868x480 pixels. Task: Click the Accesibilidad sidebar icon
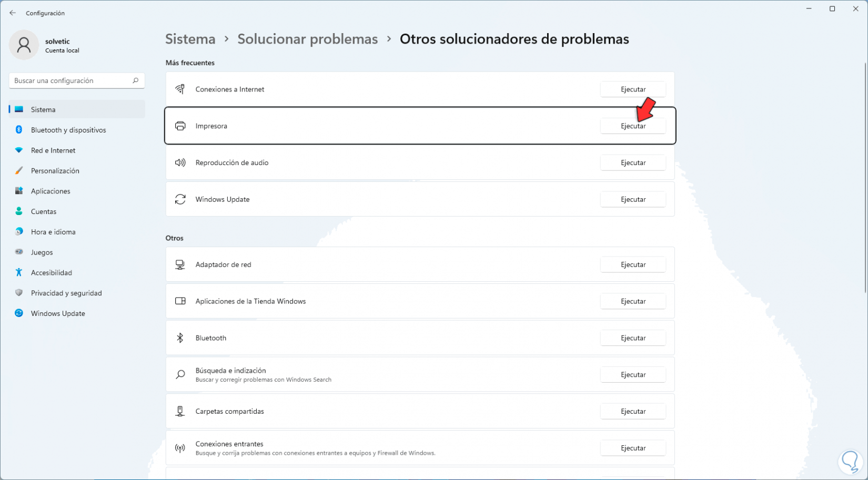point(19,272)
